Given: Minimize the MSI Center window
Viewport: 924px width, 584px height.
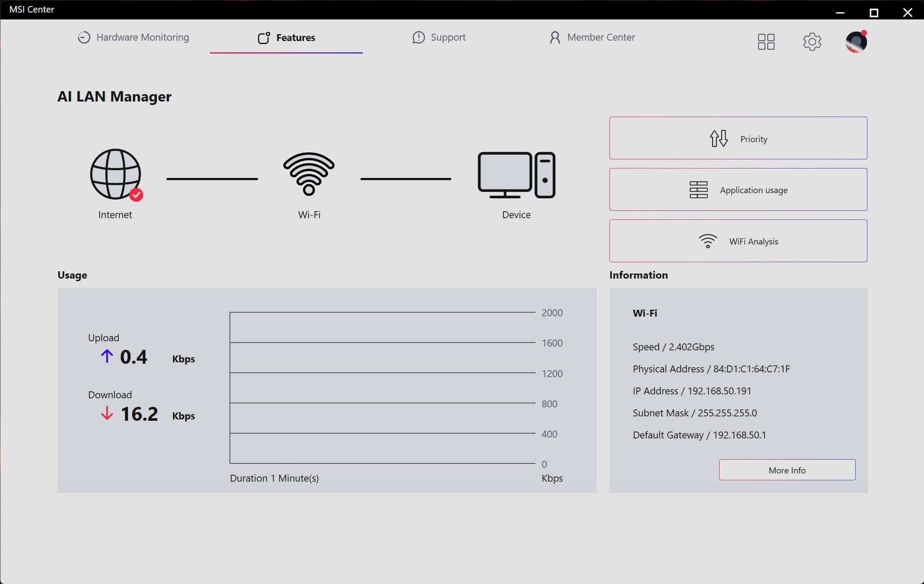Looking at the screenshot, I should (840, 13).
